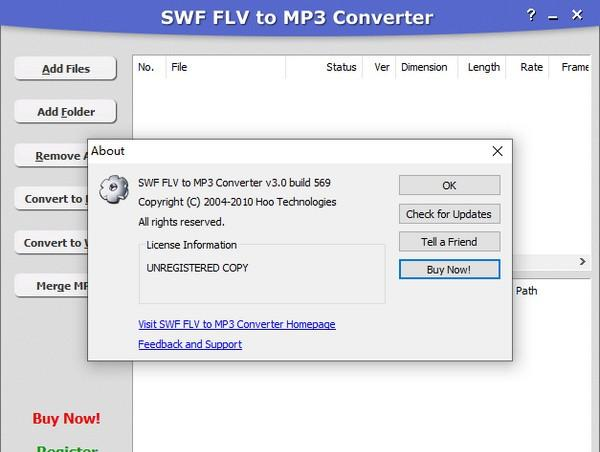This screenshot has height=452, width=600.
Task: Close the main converter window
Action: [577, 15]
